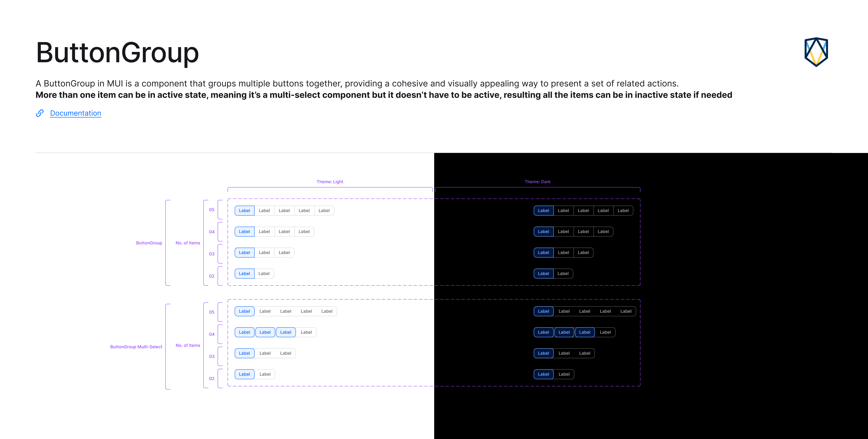Toggle active Label in dark three-item ButtonGroup
This screenshot has width=868, height=439.
(543, 253)
